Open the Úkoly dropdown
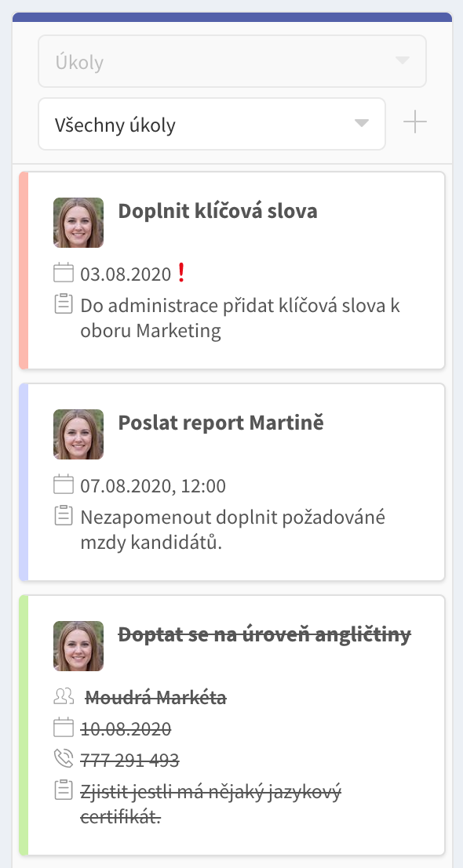Image resolution: width=463 pixels, height=868 pixels. pyautogui.click(x=232, y=61)
